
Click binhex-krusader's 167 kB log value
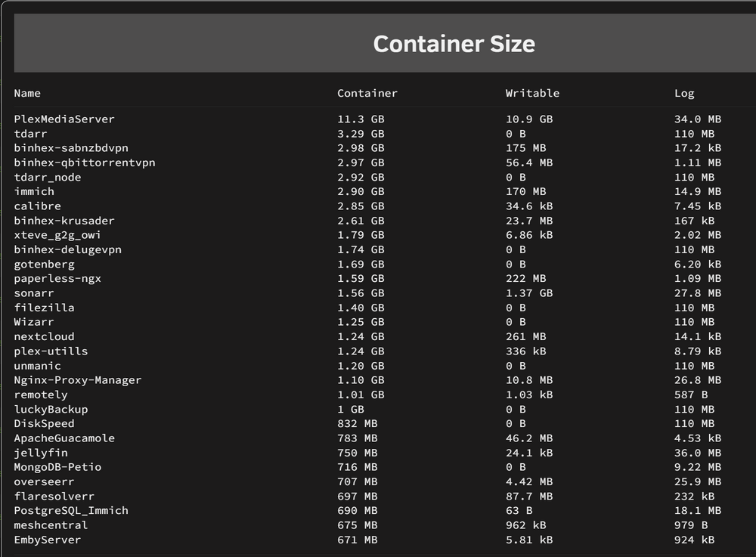click(694, 220)
